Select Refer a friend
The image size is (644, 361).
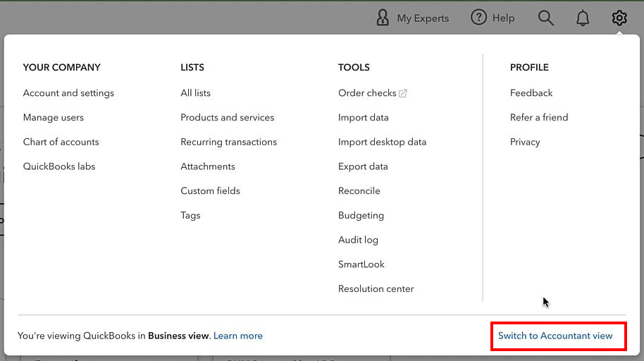click(539, 118)
